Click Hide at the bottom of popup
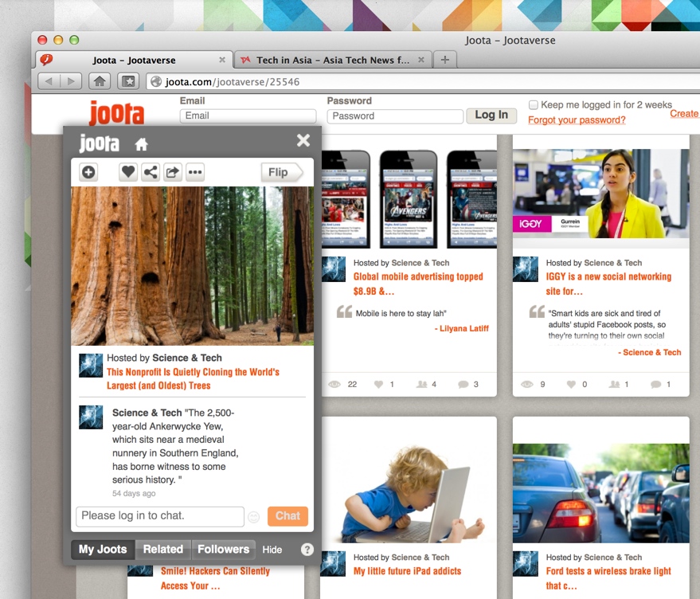 (x=272, y=550)
